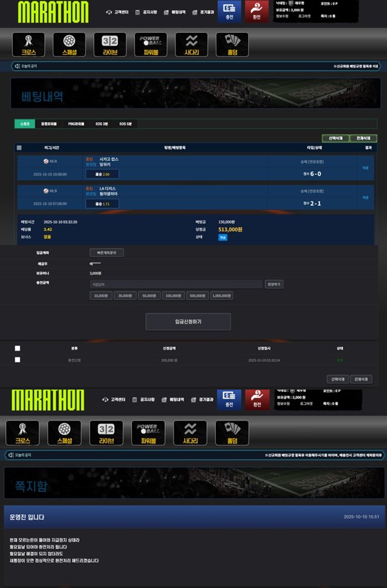Click 로그아웃 link in the 베팅내역 page header
This screenshot has width=387, height=588.
pyautogui.click(x=305, y=16)
